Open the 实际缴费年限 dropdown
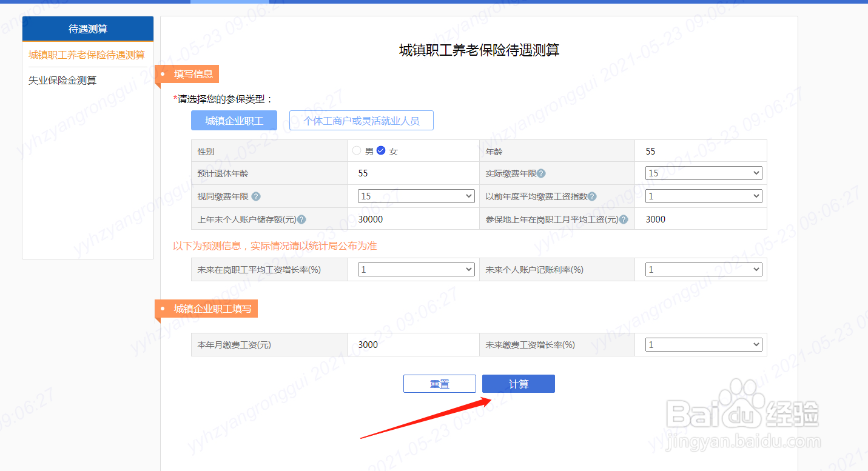This screenshot has height=471, width=868. (x=704, y=173)
